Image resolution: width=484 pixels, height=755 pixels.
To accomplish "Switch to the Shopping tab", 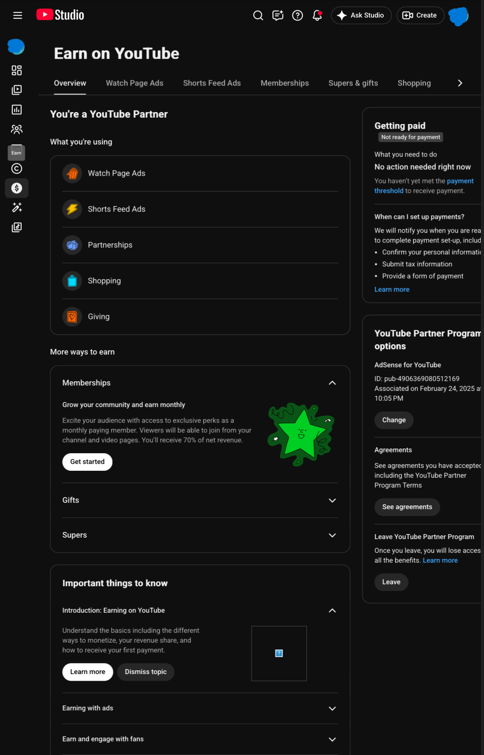I will click(x=414, y=83).
